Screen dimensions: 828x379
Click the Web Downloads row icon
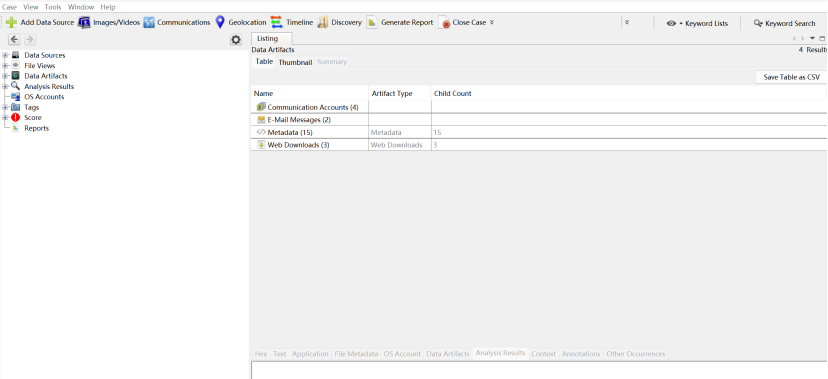261,145
